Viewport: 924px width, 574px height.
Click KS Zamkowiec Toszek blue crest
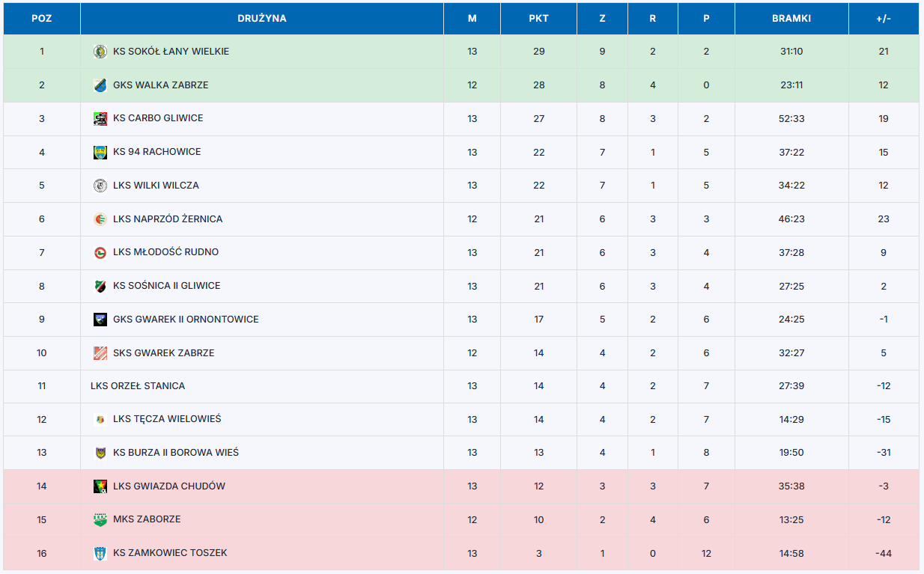click(100, 553)
